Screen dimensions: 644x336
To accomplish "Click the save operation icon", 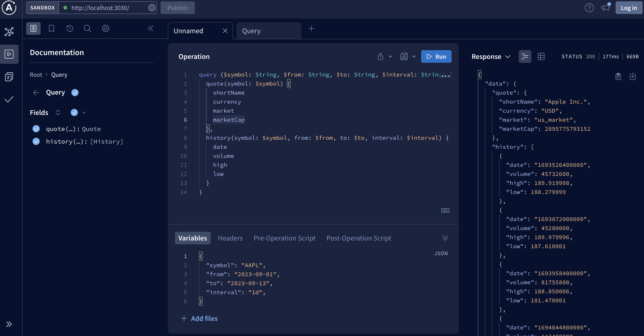I will [404, 56].
